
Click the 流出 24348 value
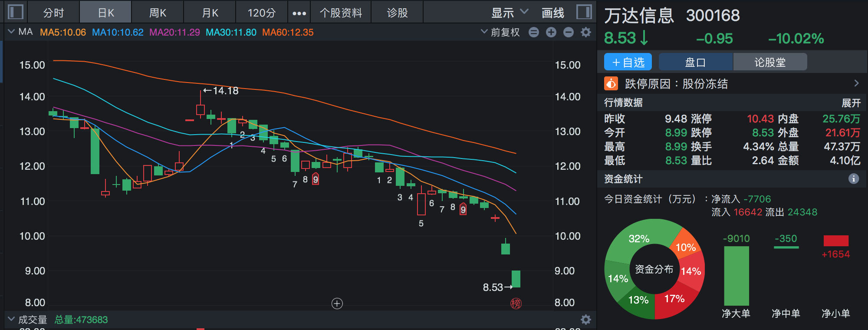coord(802,212)
